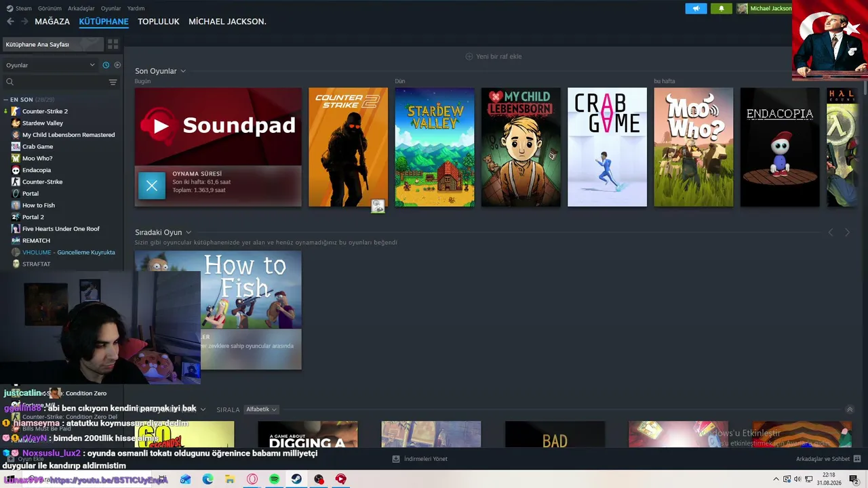Expand the Sıradaki Oyun shelf menu
Screen dimensions: 868x488
tap(189, 232)
